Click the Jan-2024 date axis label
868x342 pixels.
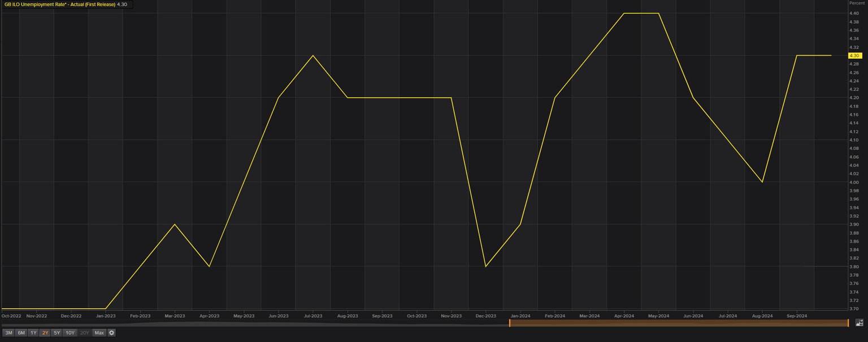[520, 316]
